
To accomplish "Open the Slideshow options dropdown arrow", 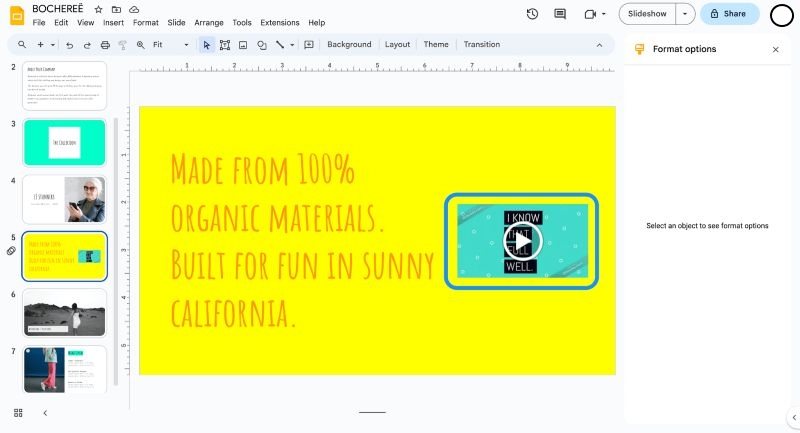I will [x=685, y=14].
